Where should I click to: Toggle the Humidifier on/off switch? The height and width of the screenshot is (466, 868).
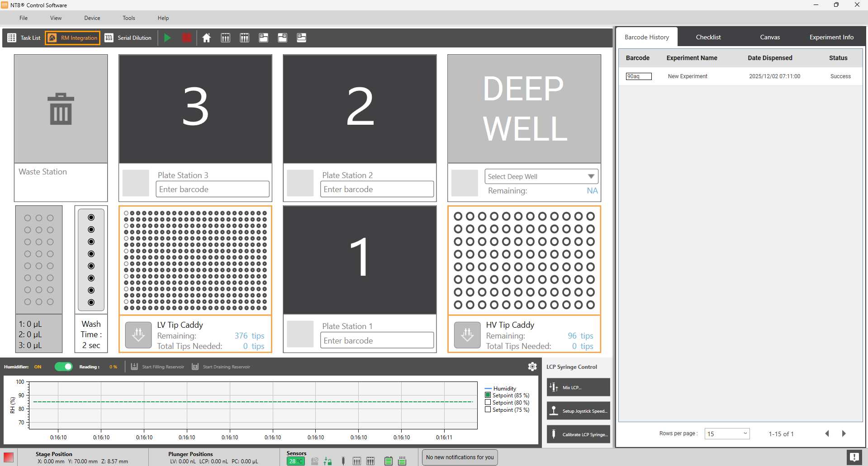64,367
